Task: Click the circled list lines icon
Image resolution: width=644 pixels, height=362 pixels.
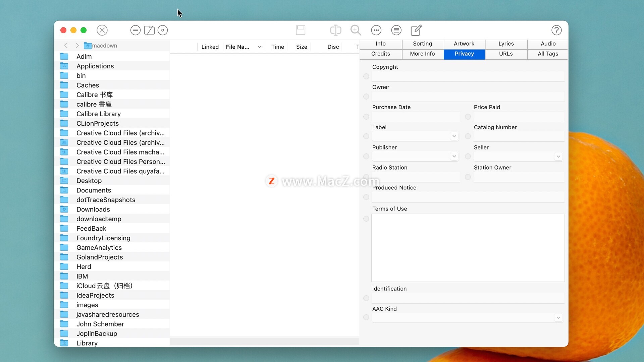Action: coord(396,30)
